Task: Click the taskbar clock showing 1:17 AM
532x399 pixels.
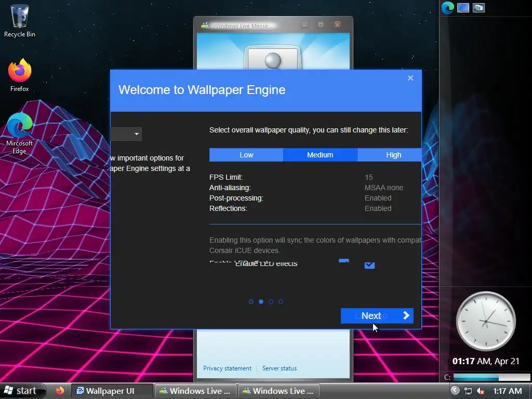Action: pos(507,391)
